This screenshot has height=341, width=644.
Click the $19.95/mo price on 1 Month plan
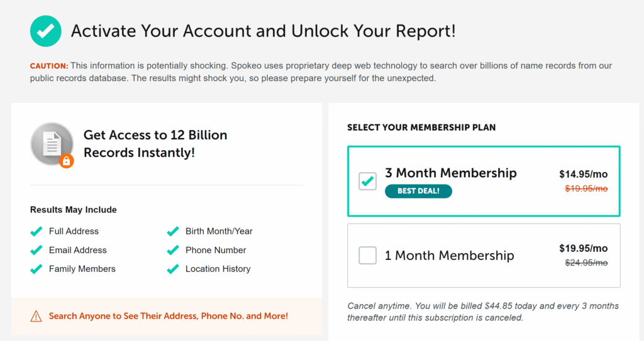(x=583, y=248)
